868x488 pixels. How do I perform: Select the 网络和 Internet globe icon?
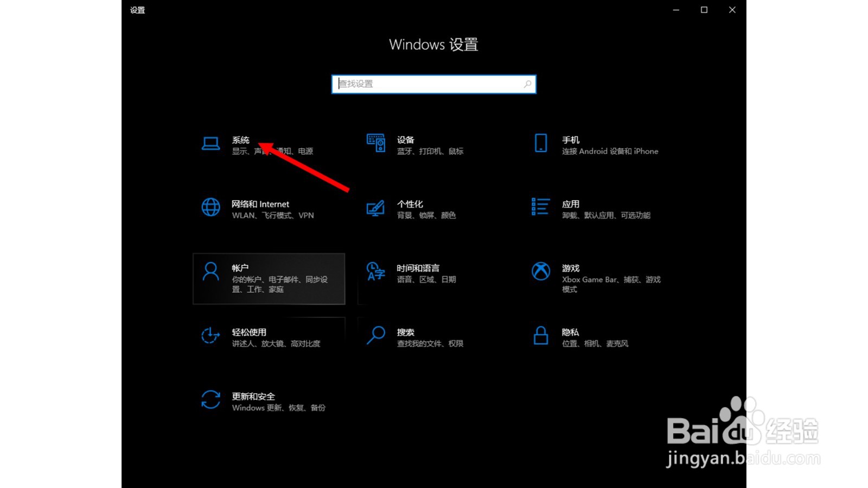click(x=211, y=207)
